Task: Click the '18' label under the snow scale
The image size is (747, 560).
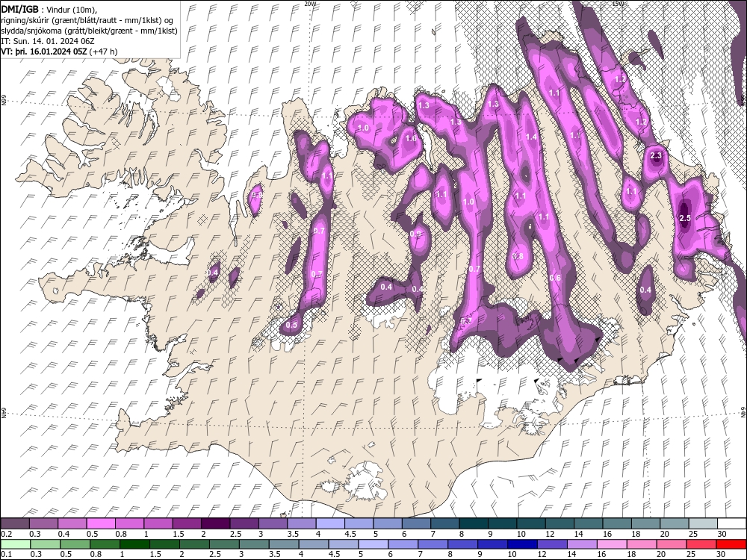Action: click(x=636, y=535)
